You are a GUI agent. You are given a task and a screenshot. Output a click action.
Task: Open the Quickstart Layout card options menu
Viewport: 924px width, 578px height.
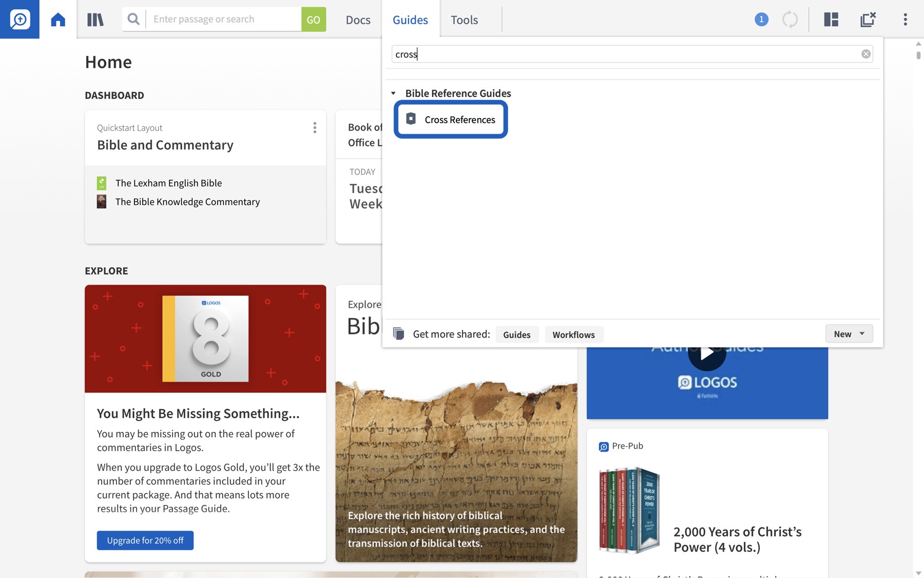click(315, 127)
